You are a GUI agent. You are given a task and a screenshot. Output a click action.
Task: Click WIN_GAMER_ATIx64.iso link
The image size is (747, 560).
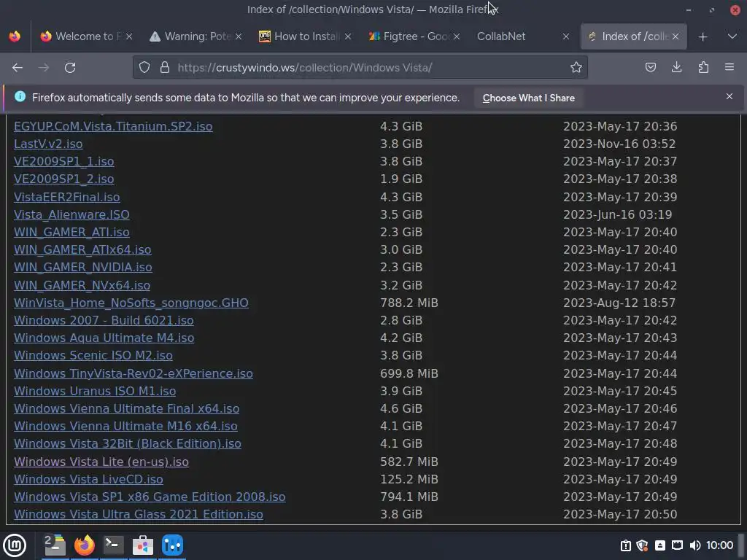[82, 250]
